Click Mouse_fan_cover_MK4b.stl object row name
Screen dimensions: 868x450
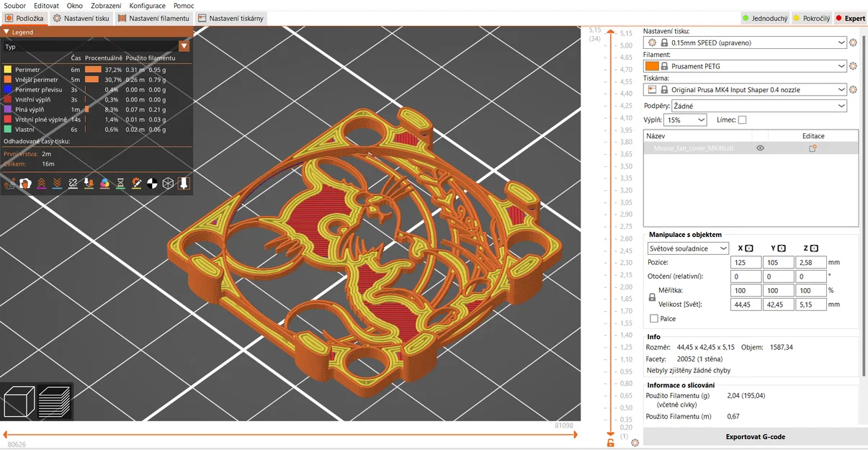point(694,148)
